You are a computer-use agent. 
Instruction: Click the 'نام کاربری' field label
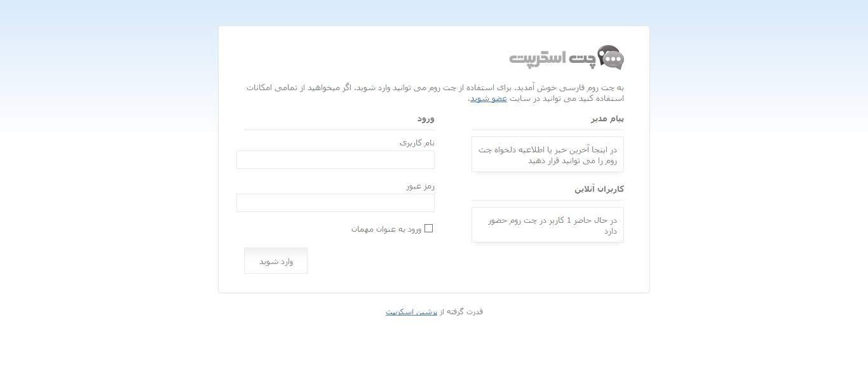[x=417, y=143]
